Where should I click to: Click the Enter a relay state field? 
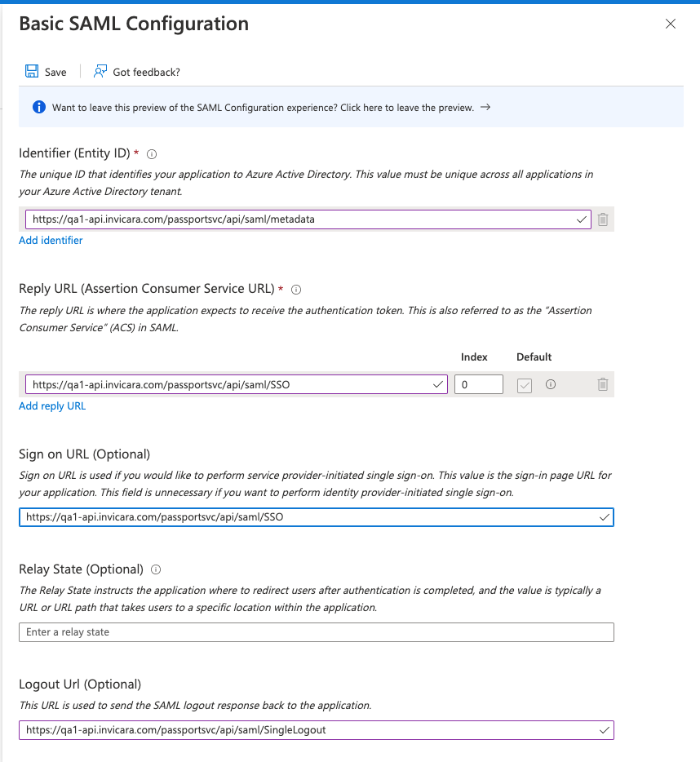(x=317, y=632)
